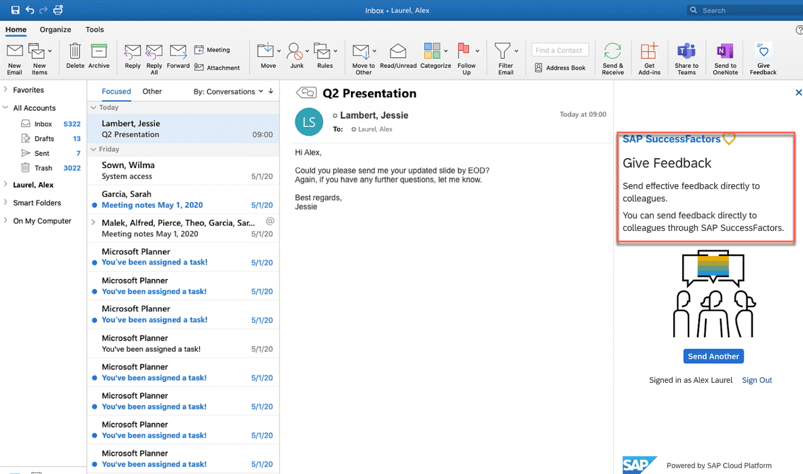Image resolution: width=803 pixels, height=474 pixels.
Task: Expand the Smart Folders section
Action: (6, 203)
